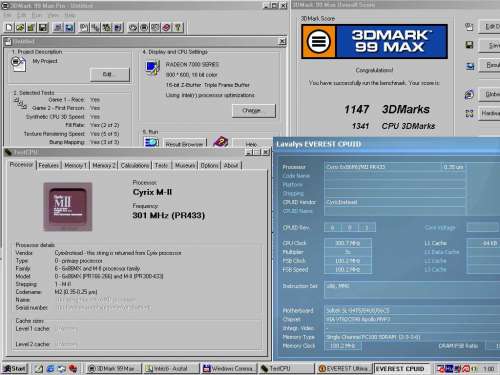Click the monitor icon in Display and CPU Settings

coord(152,68)
